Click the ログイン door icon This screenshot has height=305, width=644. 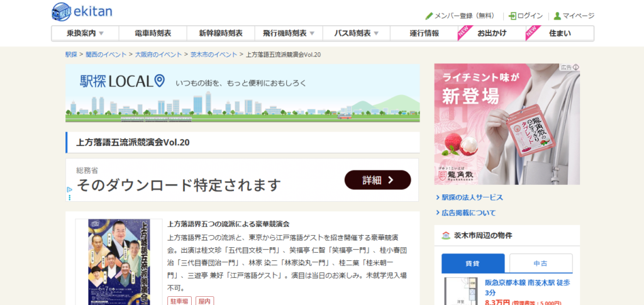point(513,16)
